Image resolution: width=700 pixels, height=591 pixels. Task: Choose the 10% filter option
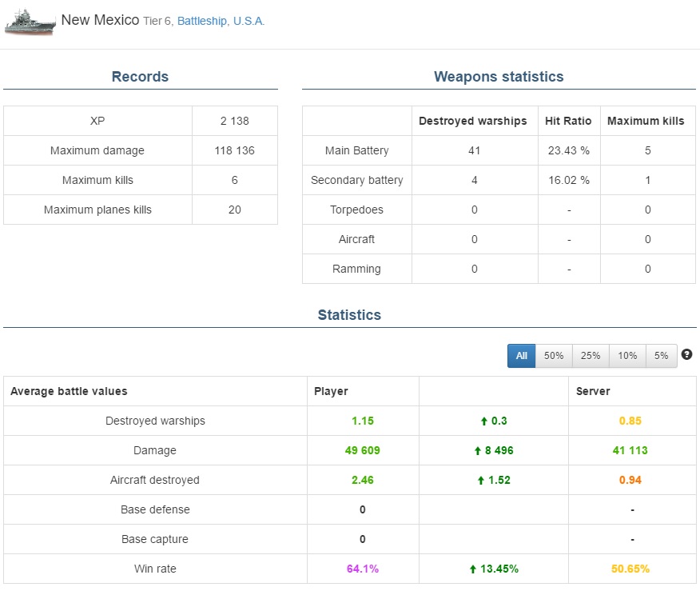627,356
